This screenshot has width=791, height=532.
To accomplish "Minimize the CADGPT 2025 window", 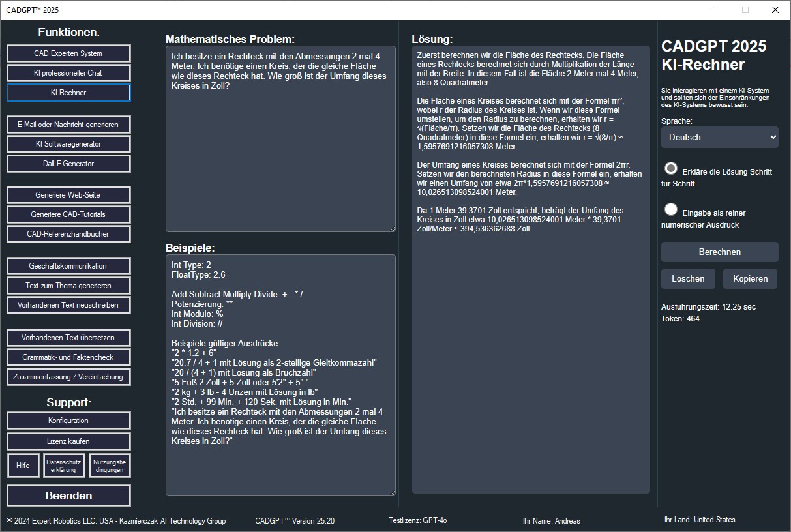I will point(715,10).
